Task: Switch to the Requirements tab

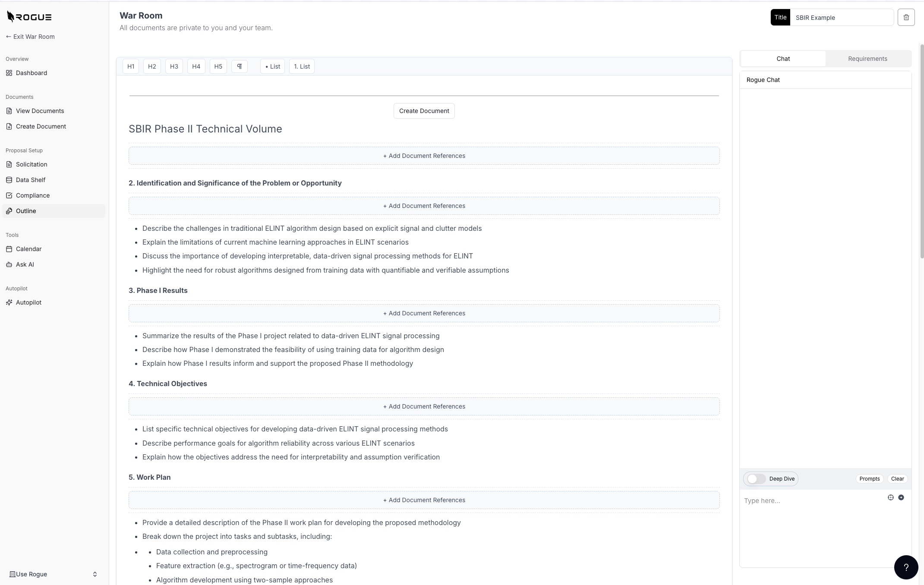Action: 867,59
